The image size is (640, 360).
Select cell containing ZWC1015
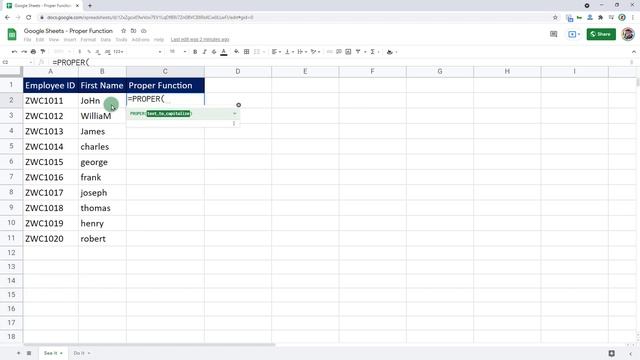coord(51,162)
